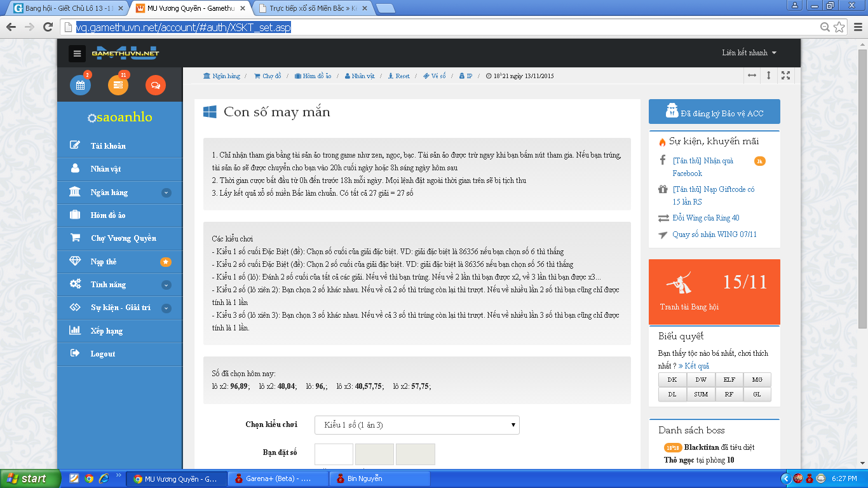Vote for the SUM class
The width and height of the screenshot is (868, 488).
pyautogui.click(x=701, y=394)
